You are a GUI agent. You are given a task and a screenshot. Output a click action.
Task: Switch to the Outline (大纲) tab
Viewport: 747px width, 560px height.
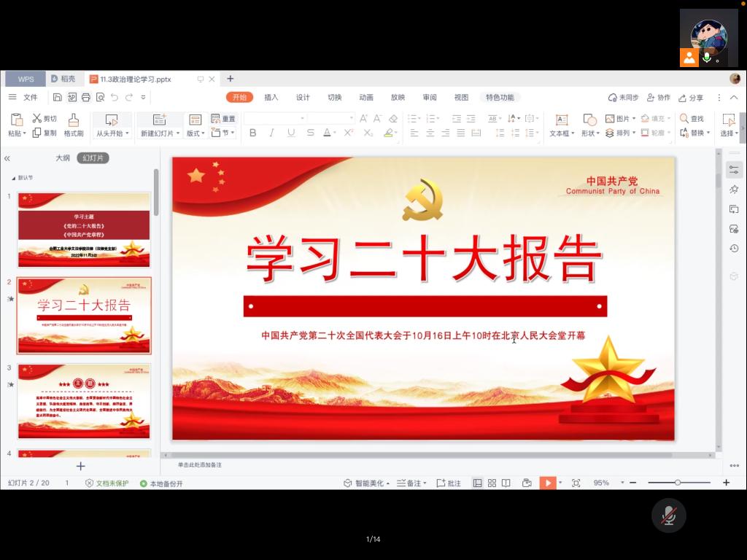[63, 157]
